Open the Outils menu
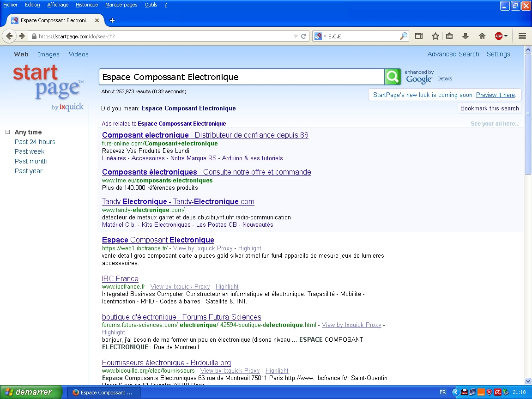 click(151, 5)
